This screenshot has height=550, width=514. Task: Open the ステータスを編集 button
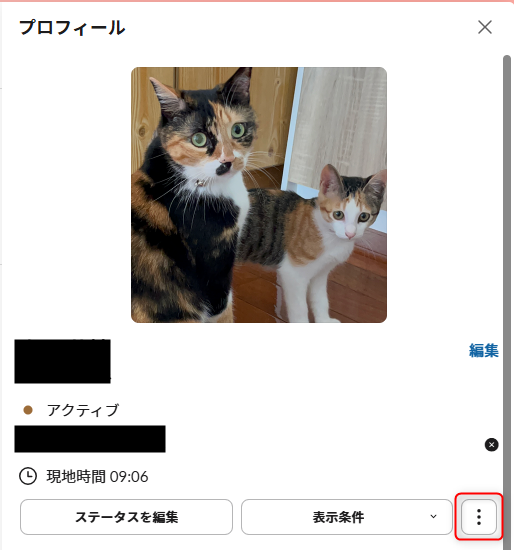click(x=126, y=517)
